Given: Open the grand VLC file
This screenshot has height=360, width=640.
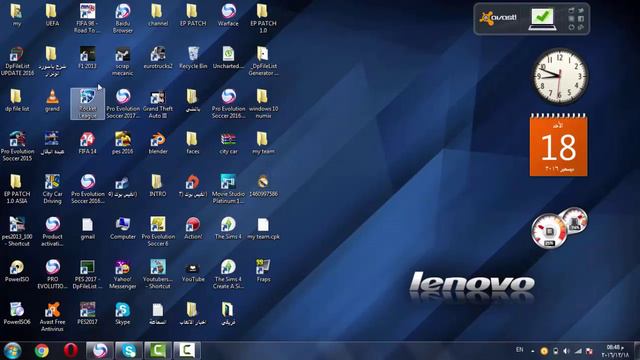Looking at the screenshot, I should pos(52,100).
